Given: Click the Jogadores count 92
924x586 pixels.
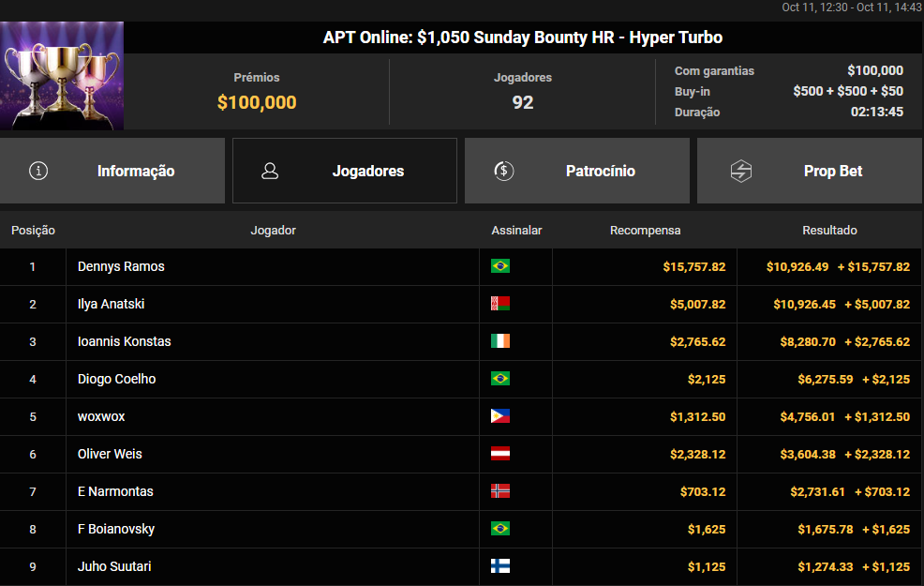Looking at the screenshot, I should point(523,102).
